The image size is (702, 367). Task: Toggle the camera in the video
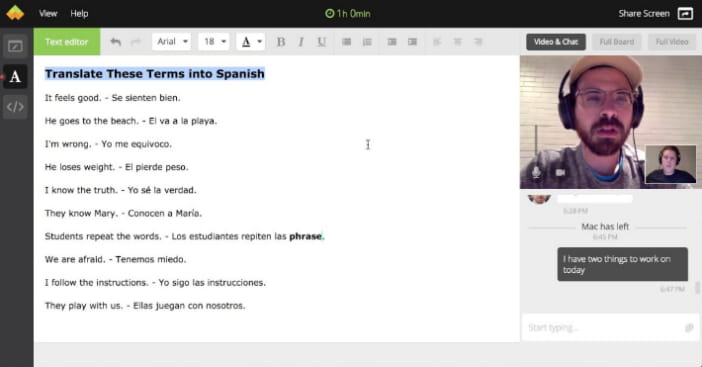[x=560, y=172]
